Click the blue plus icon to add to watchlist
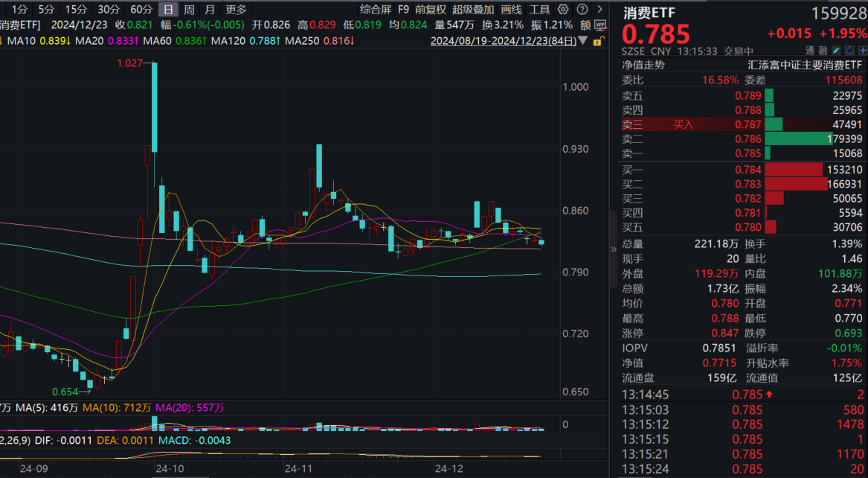The width and height of the screenshot is (868, 478). pos(863,50)
